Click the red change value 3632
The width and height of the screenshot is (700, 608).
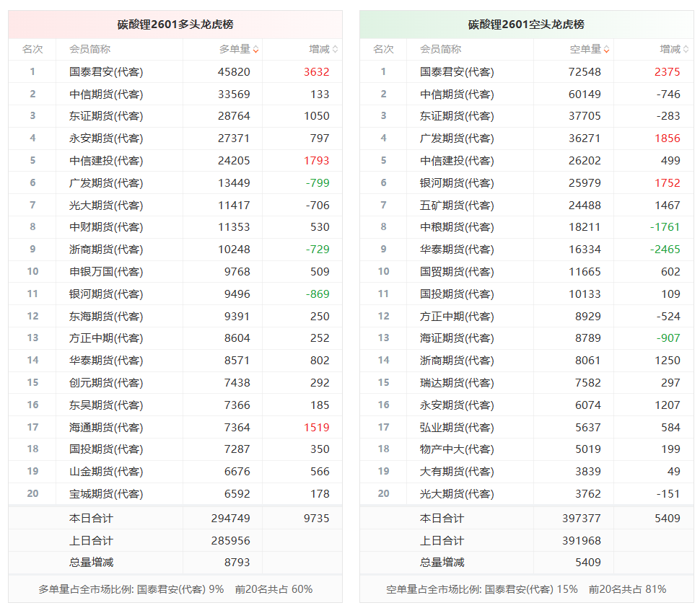[x=317, y=72]
